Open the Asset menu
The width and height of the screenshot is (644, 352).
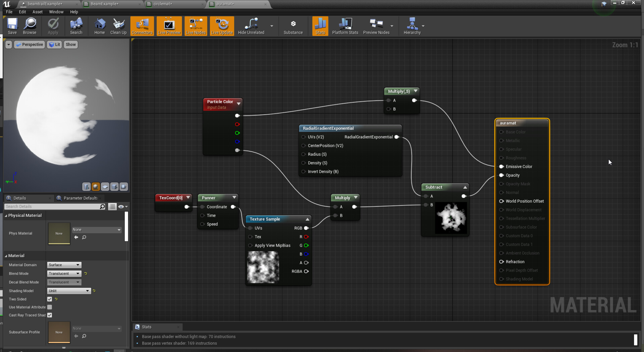pos(37,12)
